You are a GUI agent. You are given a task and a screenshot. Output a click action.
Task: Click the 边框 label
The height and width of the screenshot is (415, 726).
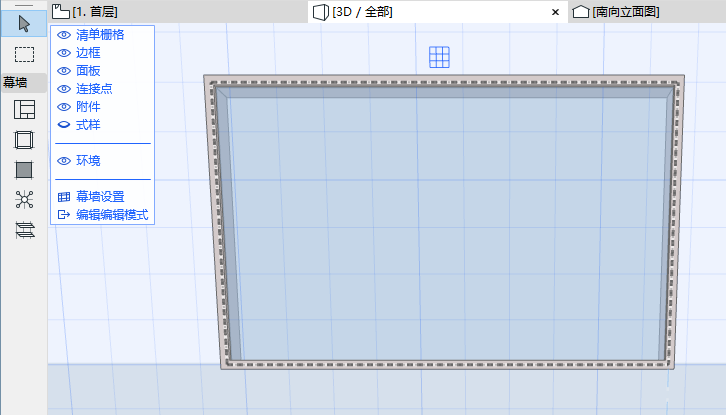point(88,53)
